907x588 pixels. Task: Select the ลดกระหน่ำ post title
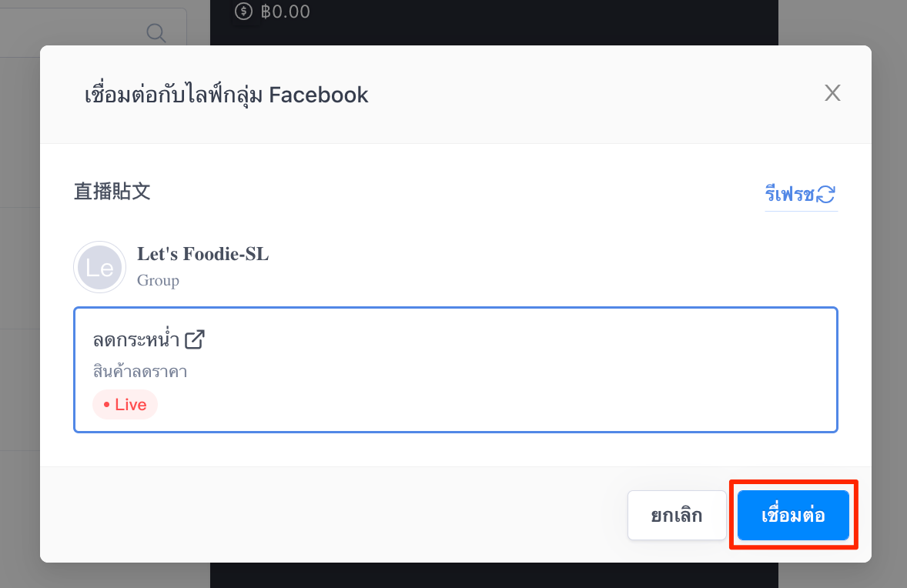pos(136,339)
